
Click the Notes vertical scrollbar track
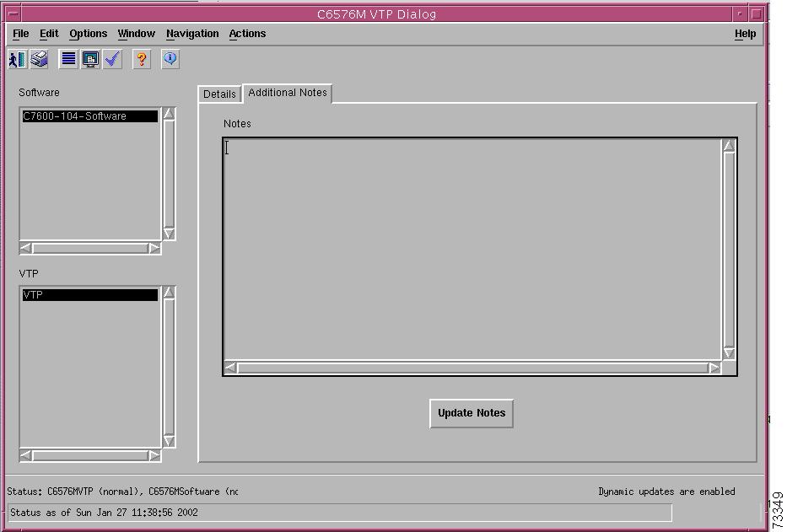729,250
